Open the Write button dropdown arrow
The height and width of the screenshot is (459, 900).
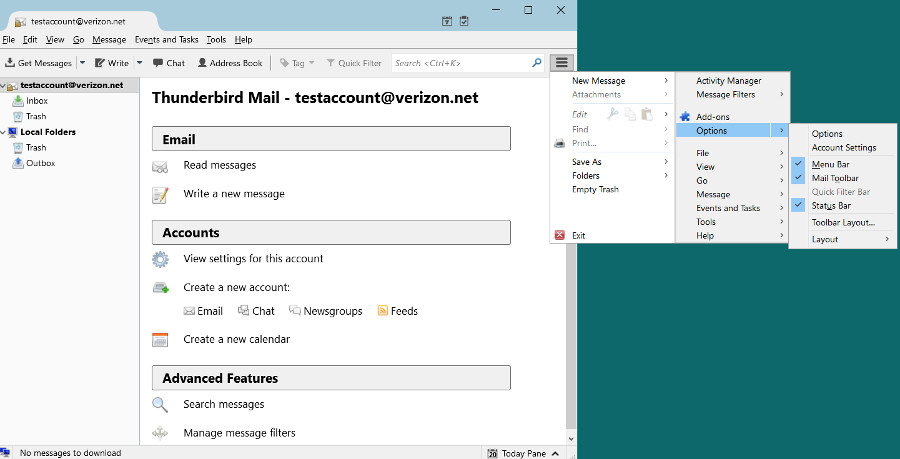pos(139,63)
